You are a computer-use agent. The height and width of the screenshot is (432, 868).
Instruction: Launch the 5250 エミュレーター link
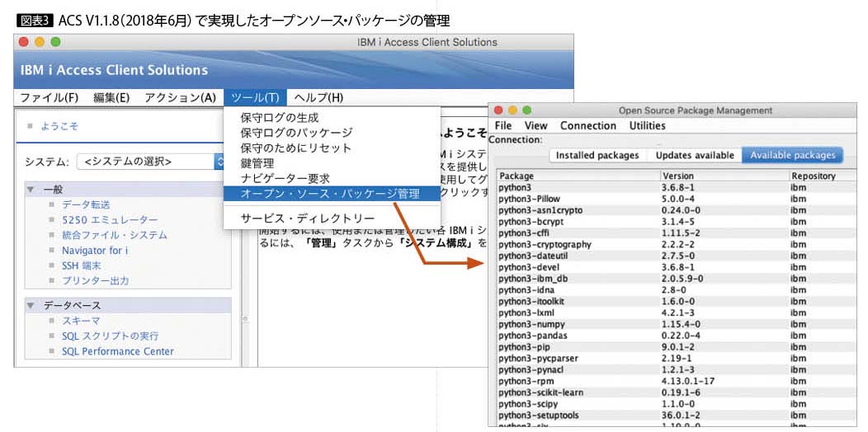(x=109, y=220)
